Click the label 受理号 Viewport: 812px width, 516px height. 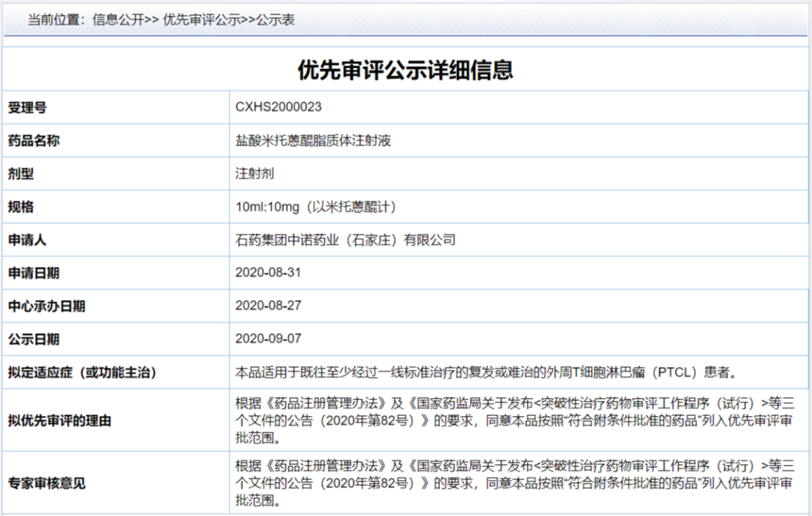(x=27, y=108)
